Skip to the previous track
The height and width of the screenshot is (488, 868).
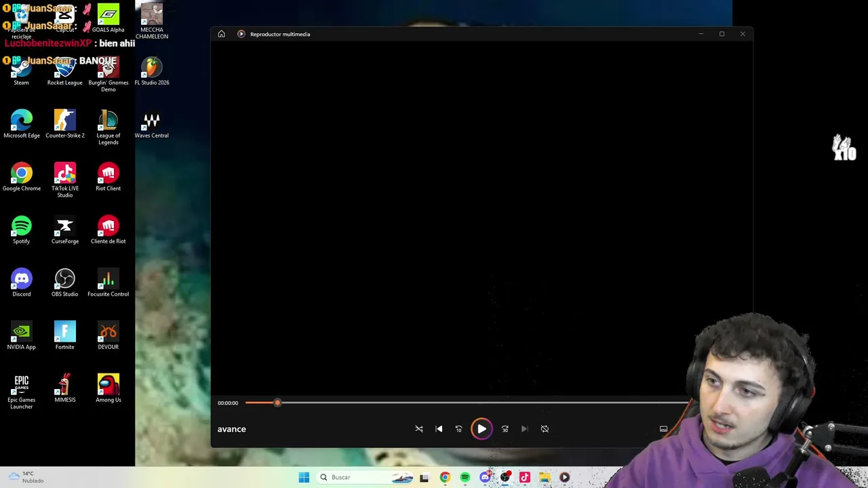439,429
